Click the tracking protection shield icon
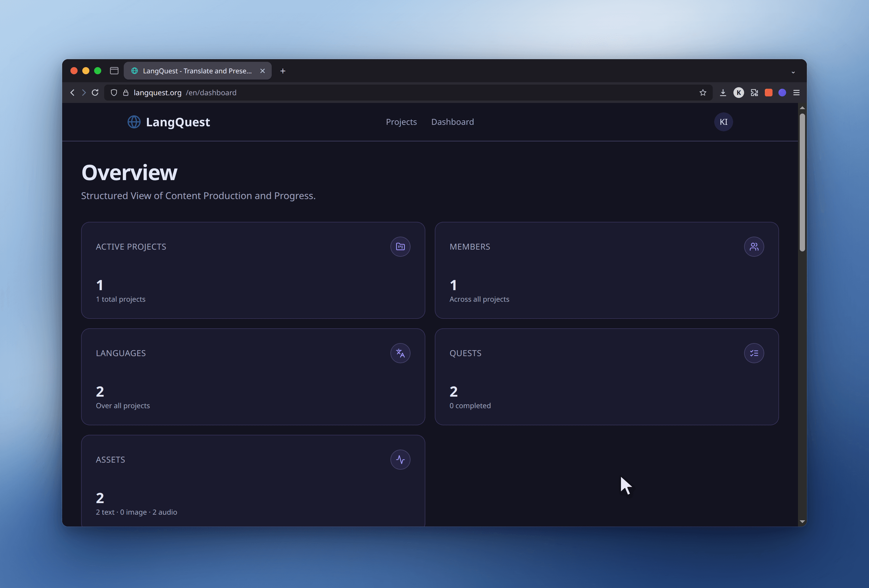869x588 pixels. coord(114,93)
